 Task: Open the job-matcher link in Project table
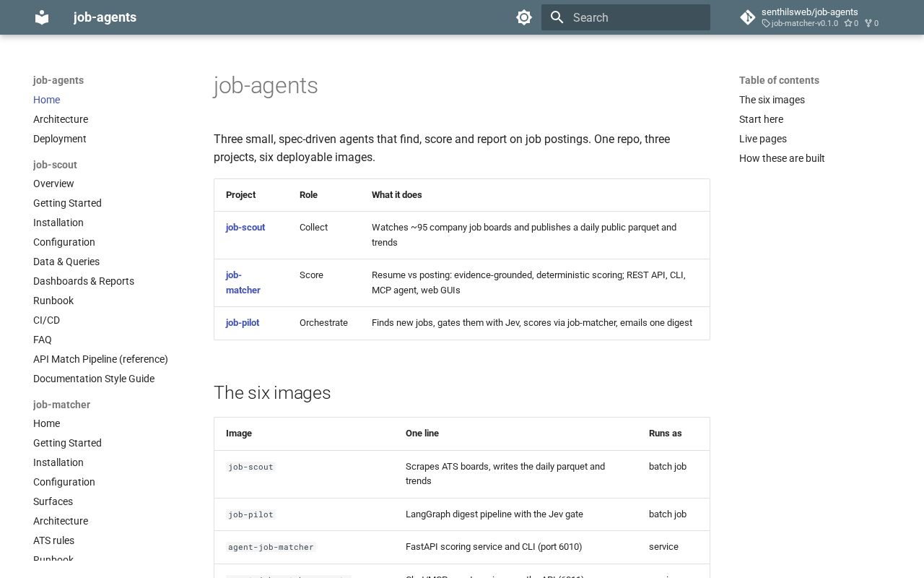click(x=243, y=282)
